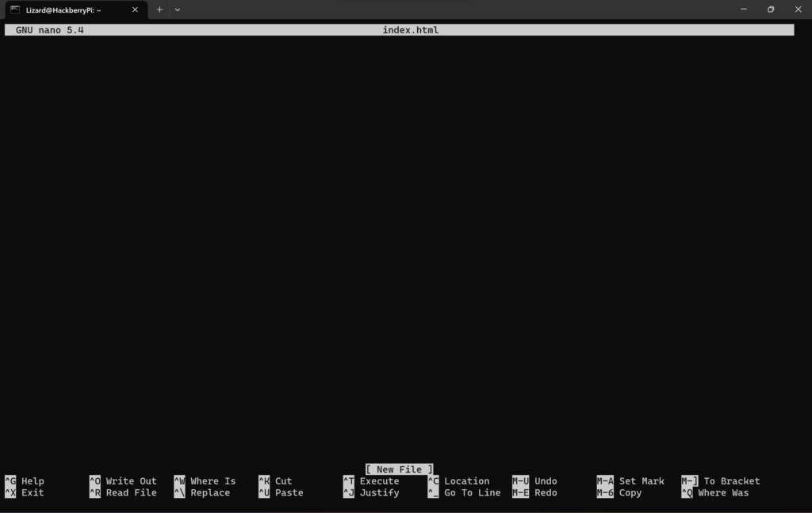Open a new terminal tab with plus button
This screenshot has height=513, width=812.
159,10
